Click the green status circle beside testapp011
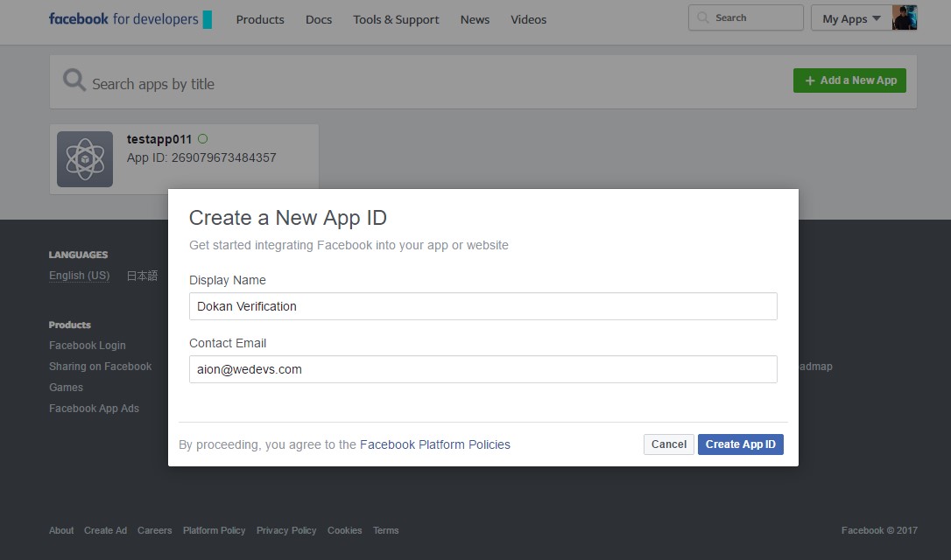951x560 pixels. 202,139
